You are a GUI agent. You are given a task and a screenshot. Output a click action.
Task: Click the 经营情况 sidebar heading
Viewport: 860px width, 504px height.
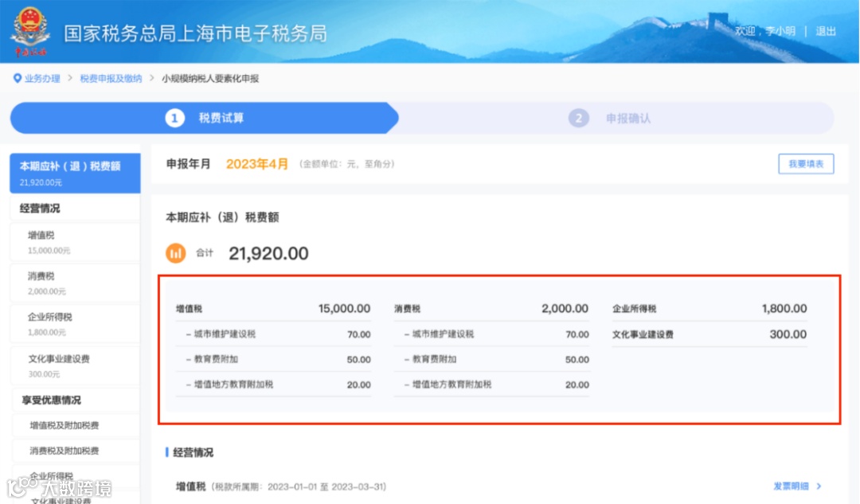click(x=40, y=209)
